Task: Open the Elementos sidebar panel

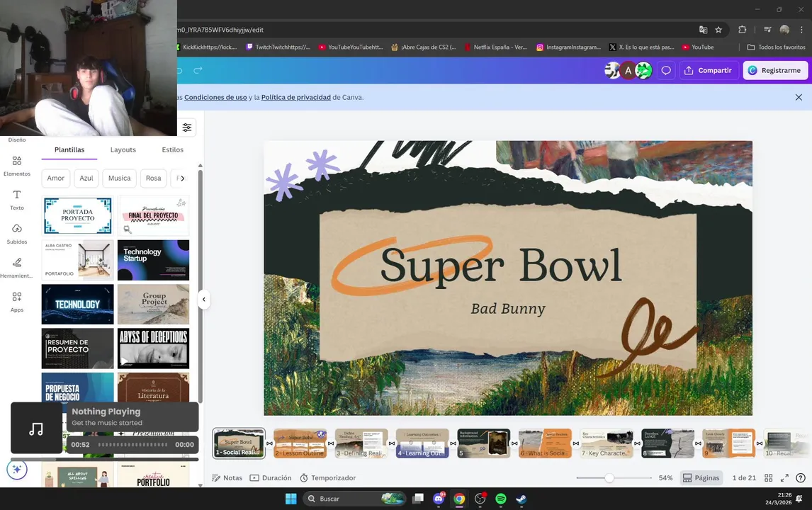Action: point(17,166)
